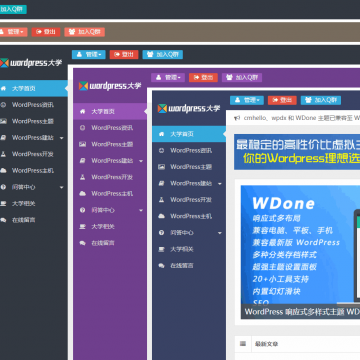Select 大学首页 in the charcoal sidebar
Viewport: 360px width, 360px height.
click(33, 89)
